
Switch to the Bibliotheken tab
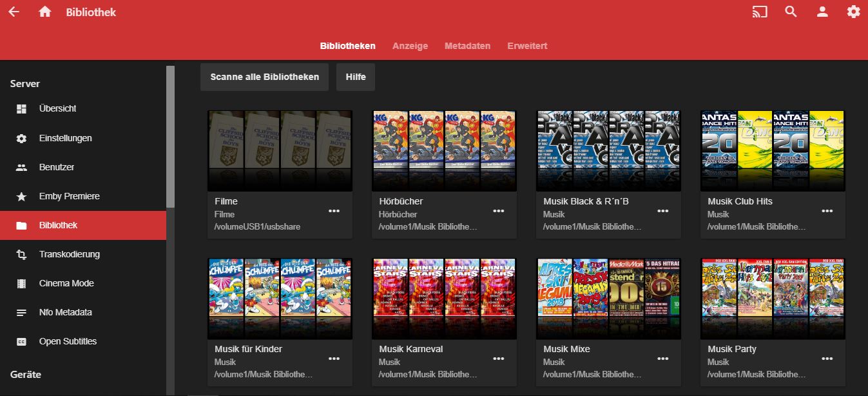pos(348,46)
